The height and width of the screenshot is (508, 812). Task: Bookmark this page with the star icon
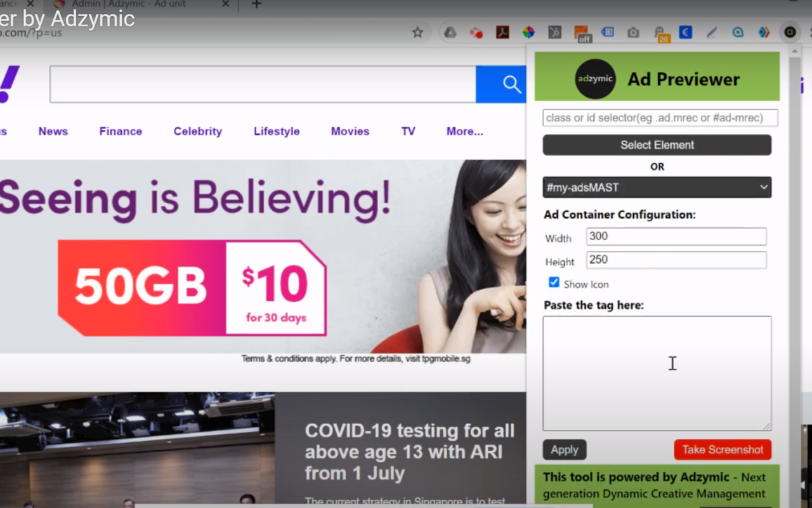coord(417,32)
